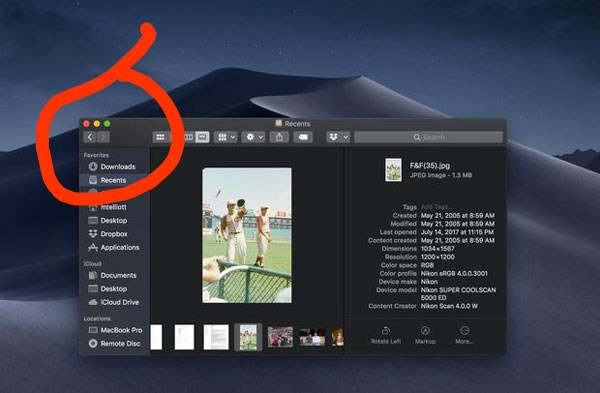The image size is (600, 393).
Task: Select the highlighted baseball photo thumbnail
Action: (x=248, y=337)
